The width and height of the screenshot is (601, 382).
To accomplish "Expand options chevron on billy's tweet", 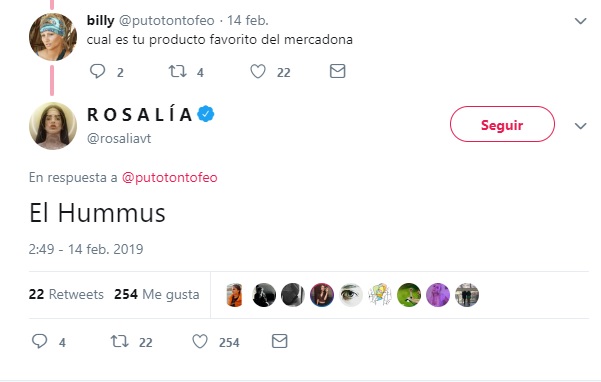I will [581, 21].
